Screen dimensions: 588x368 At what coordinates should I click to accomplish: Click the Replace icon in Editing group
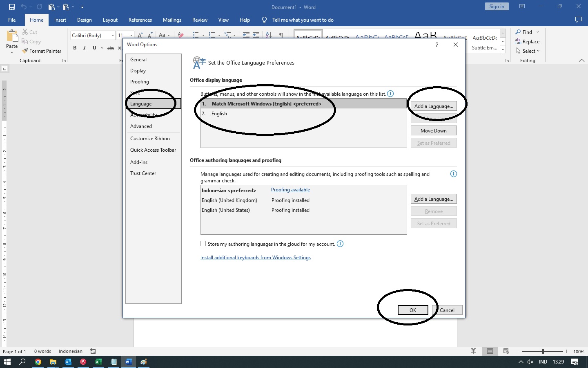click(518, 41)
